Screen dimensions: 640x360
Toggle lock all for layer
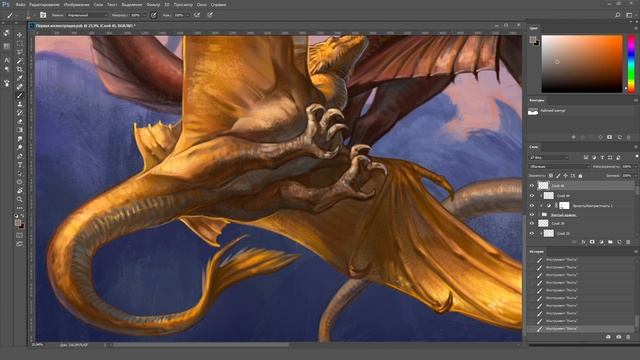(x=580, y=176)
